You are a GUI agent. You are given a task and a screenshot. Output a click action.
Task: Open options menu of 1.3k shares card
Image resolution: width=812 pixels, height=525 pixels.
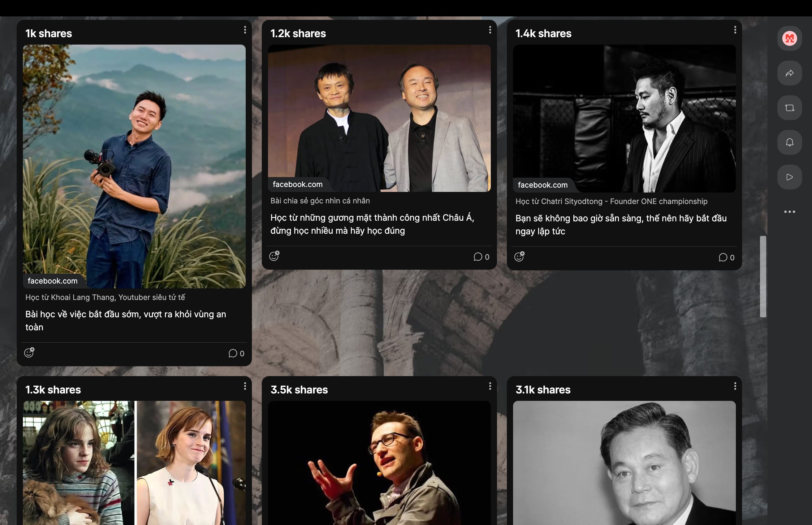pos(245,386)
